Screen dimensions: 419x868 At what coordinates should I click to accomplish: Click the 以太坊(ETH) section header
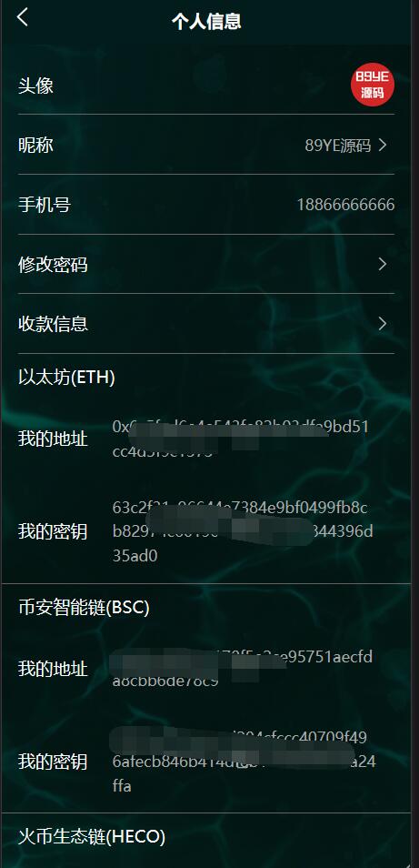coord(66,378)
